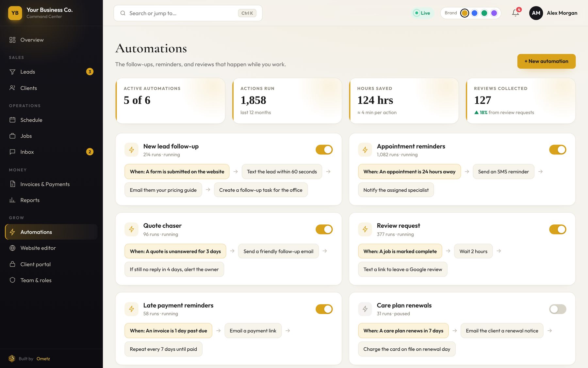Disable the New lead follow-up automation
This screenshot has height=368, width=588.
point(324,150)
